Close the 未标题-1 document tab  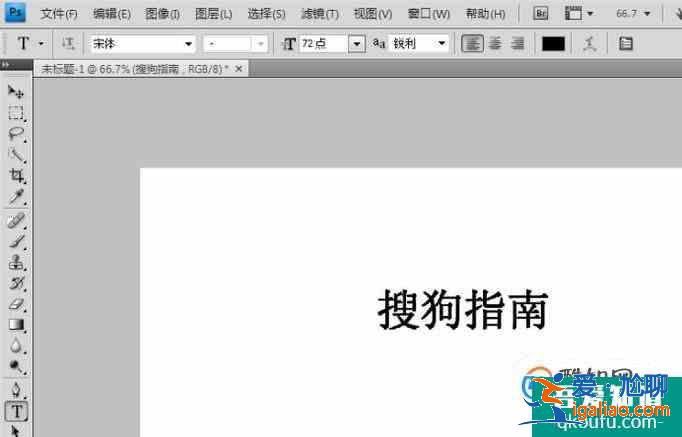pyautogui.click(x=238, y=69)
